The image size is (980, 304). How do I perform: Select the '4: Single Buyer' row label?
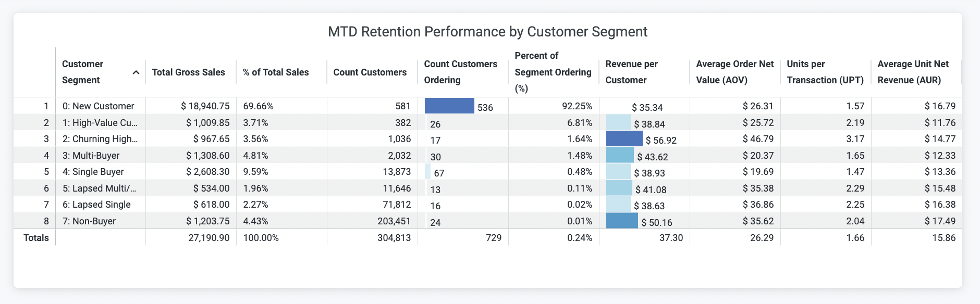pyautogui.click(x=93, y=172)
